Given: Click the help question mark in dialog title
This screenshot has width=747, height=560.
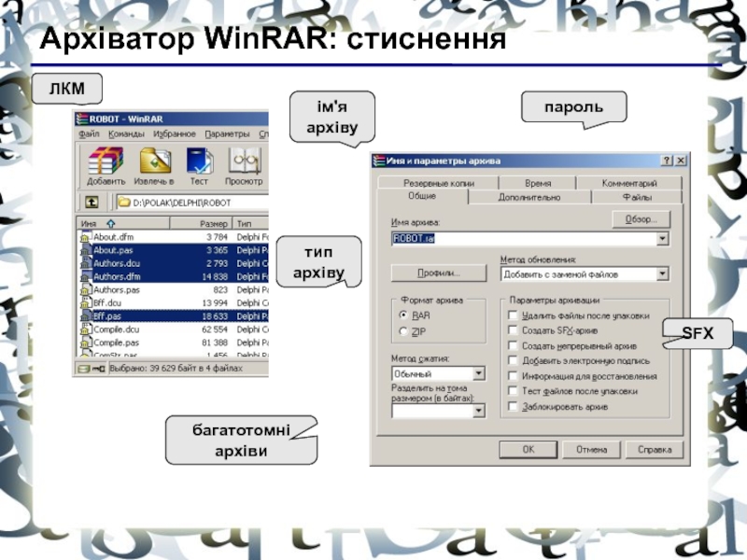Looking at the screenshot, I should (x=667, y=161).
